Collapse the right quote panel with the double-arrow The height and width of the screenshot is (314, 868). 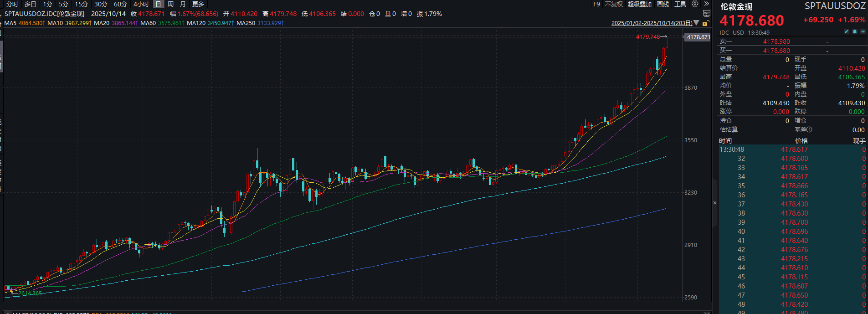click(714, 203)
